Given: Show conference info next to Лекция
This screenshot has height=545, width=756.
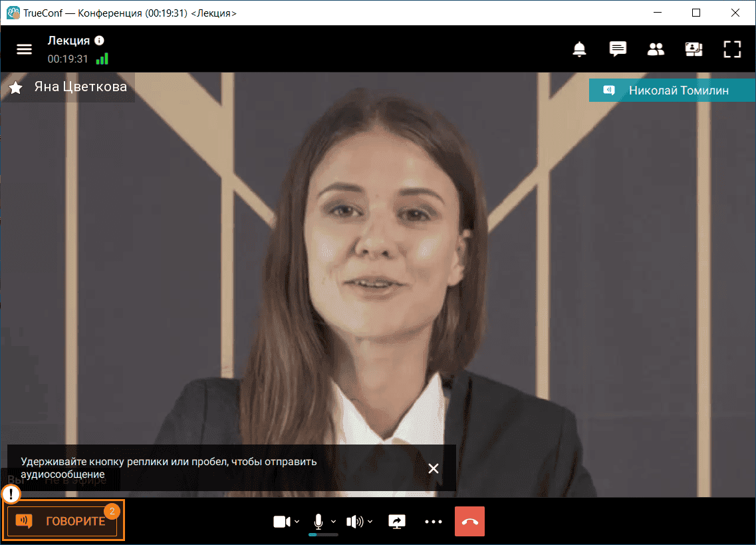Looking at the screenshot, I should tap(99, 41).
